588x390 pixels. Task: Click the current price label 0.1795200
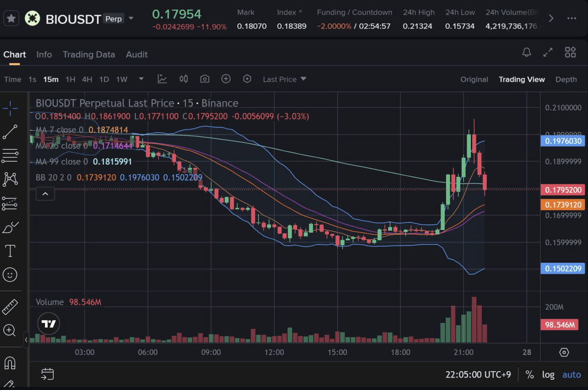pos(564,190)
